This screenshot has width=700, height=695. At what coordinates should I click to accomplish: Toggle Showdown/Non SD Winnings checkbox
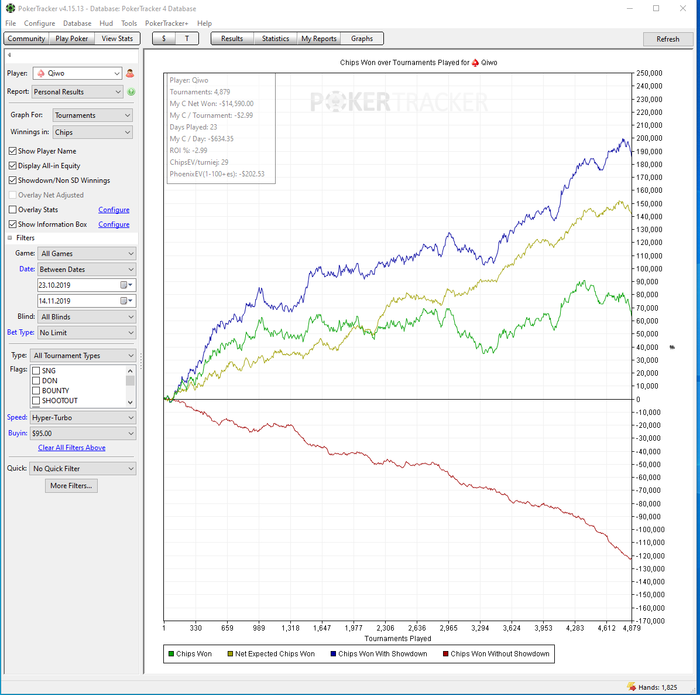click(12, 180)
